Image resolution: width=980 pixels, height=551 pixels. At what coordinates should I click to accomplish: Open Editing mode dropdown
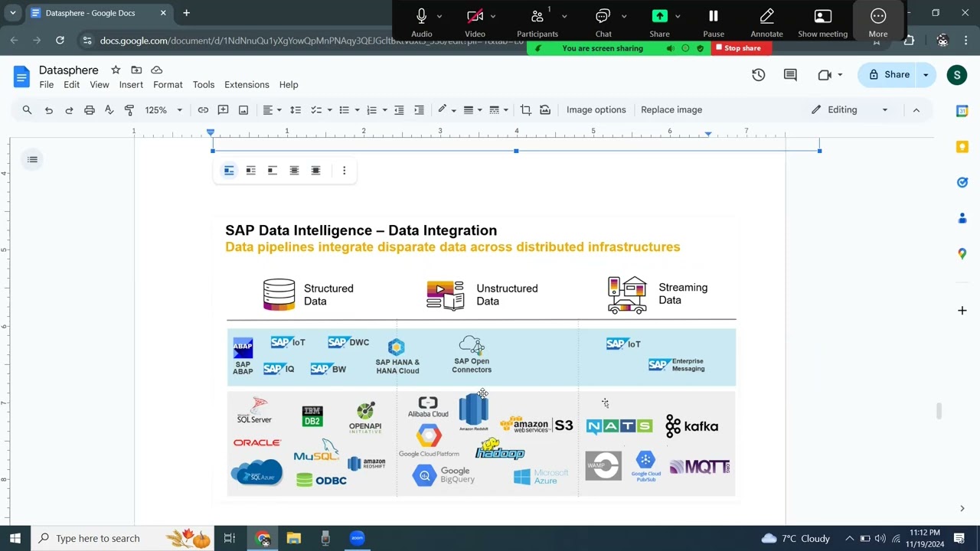point(850,110)
